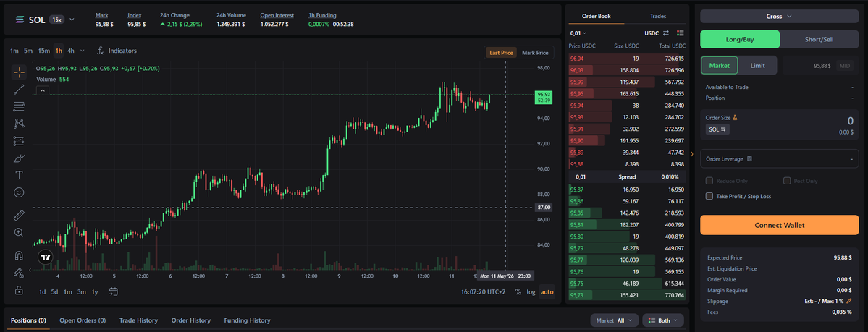
Task: Activate the zoom-in magnifier tool
Action: [x=19, y=232]
